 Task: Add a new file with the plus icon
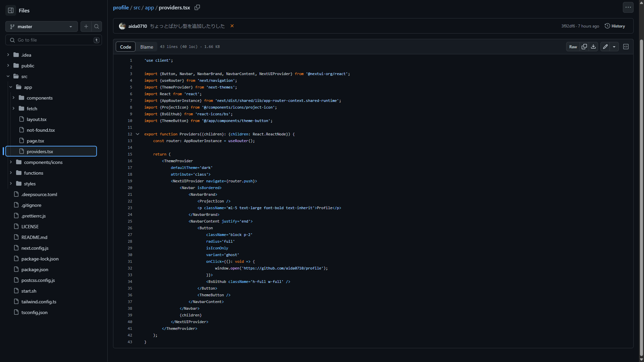[86, 26]
